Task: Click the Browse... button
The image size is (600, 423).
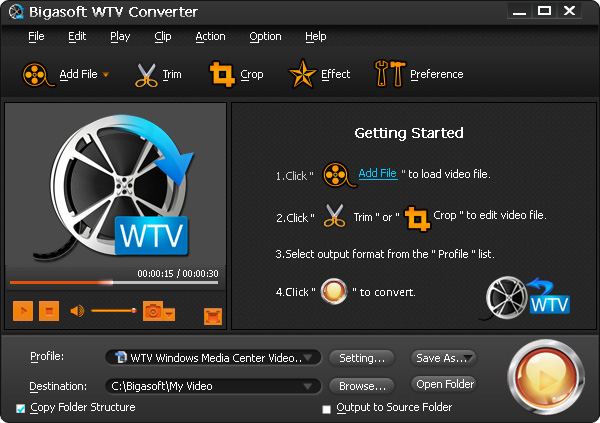Action: [x=362, y=386]
